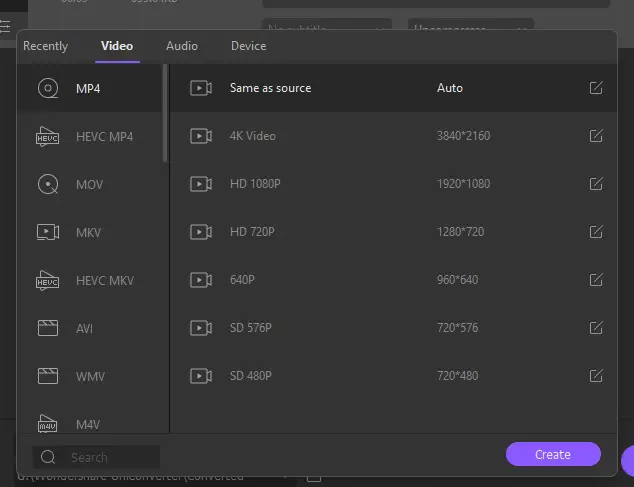Viewport: 634px width, 487px height.
Task: Select the MP4 format icon
Action: pyautogui.click(x=48, y=88)
